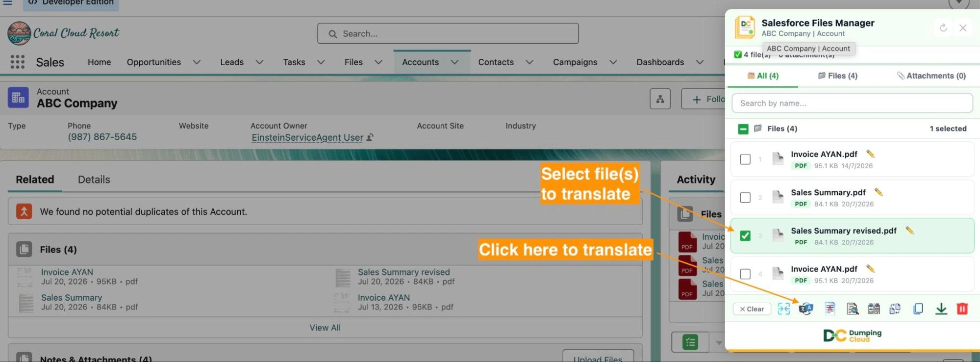Select the Files (4) tab in Files Manager
Image resolution: width=980 pixels, height=362 pixels.
pos(838,76)
